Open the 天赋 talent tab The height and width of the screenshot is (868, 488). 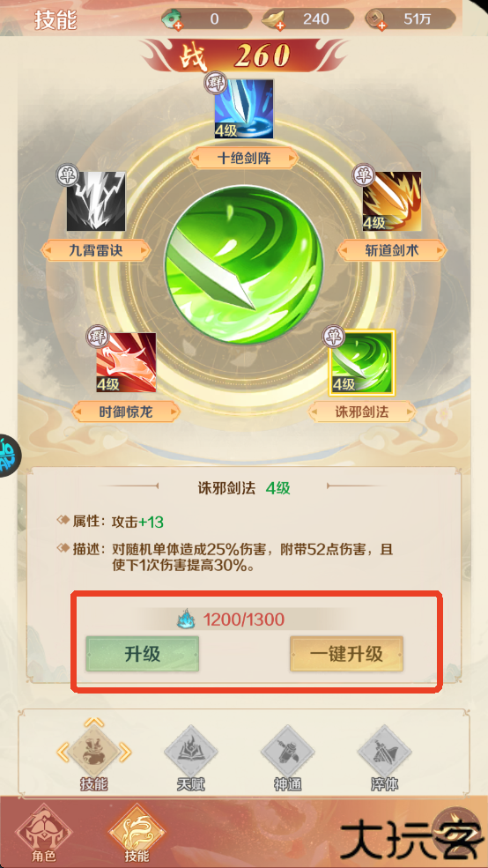point(191,757)
